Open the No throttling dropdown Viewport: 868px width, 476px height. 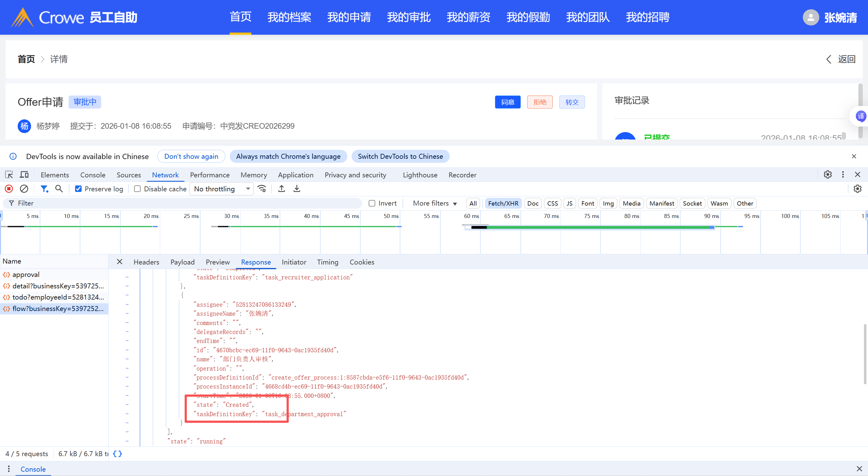pyautogui.click(x=222, y=189)
